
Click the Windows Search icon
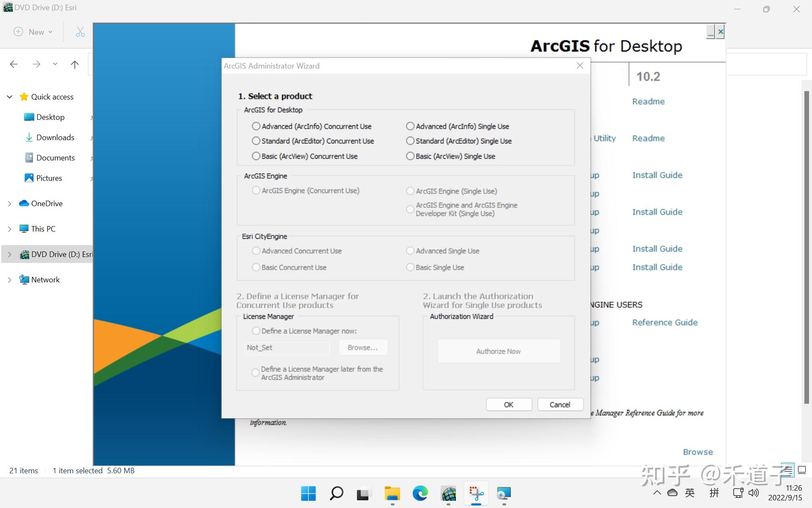pos(336,493)
